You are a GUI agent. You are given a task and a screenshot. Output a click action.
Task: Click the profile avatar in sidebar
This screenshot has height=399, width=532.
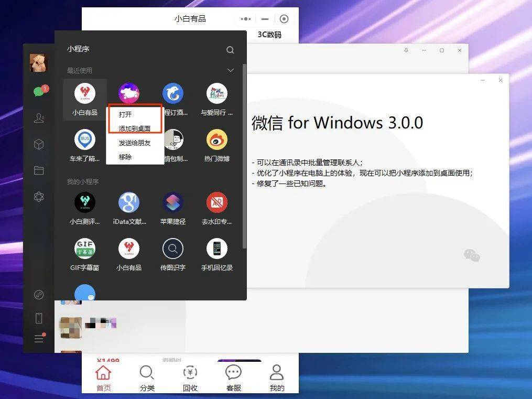tap(38, 63)
